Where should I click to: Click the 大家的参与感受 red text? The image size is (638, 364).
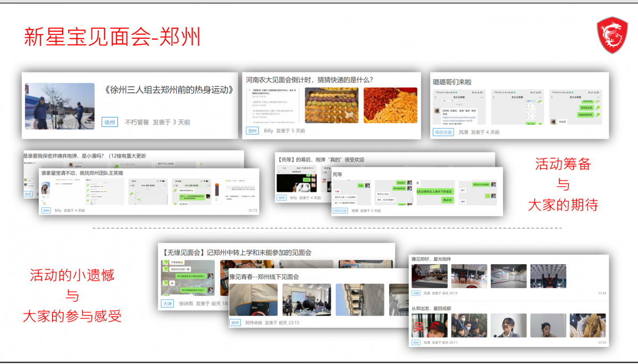(x=72, y=316)
